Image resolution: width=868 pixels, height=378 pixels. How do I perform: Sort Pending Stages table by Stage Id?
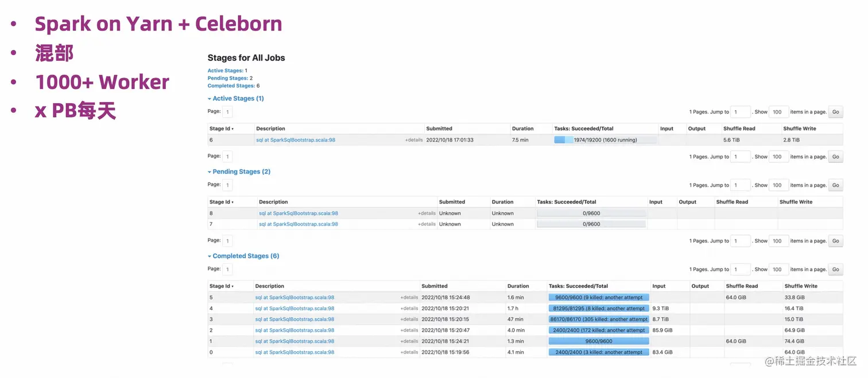click(222, 202)
